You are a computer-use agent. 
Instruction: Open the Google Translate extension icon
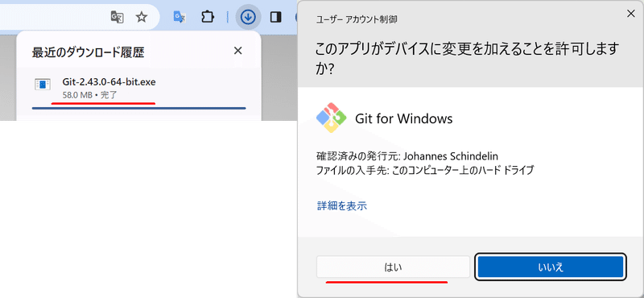point(180,17)
